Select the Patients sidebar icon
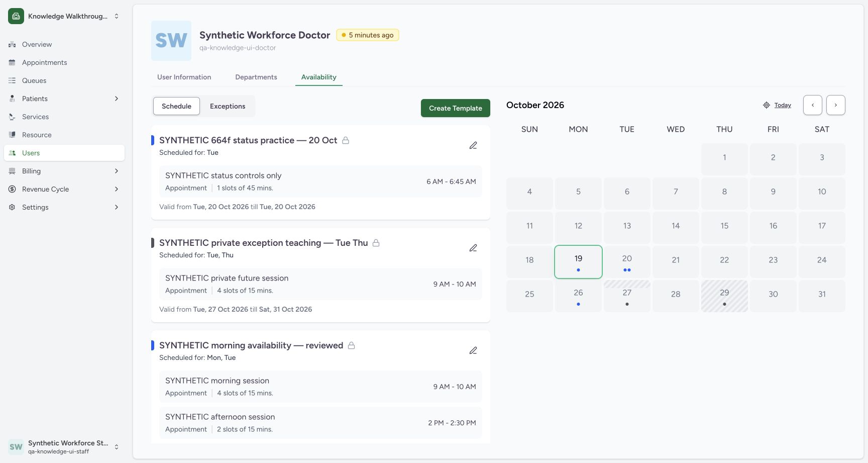 coord(12,99)
